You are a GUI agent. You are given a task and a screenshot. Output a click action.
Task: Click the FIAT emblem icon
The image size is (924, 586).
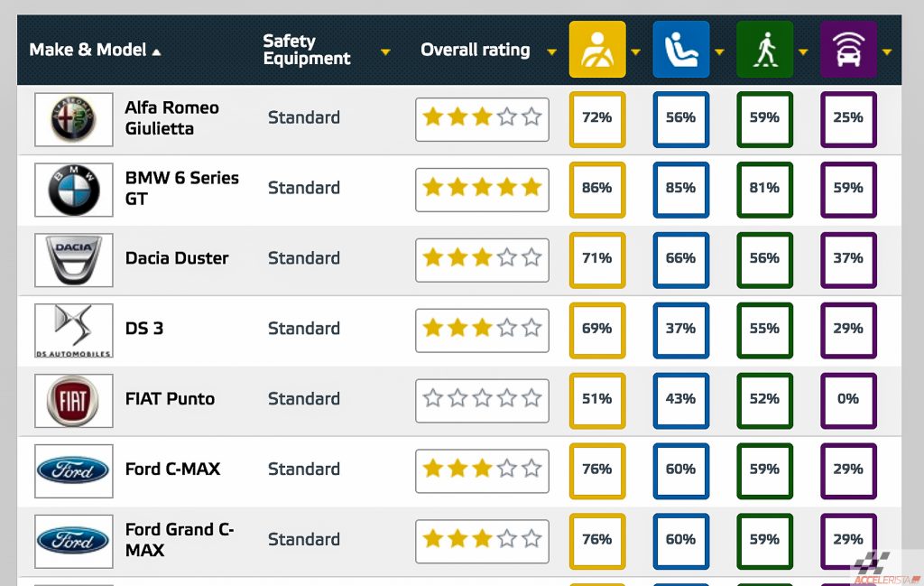click(x=73, y=400)
